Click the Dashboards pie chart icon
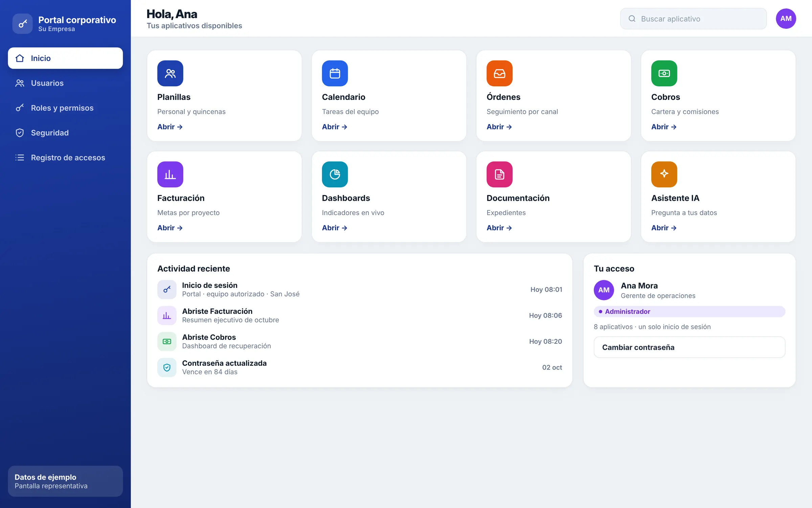 [x=335, y=174]
